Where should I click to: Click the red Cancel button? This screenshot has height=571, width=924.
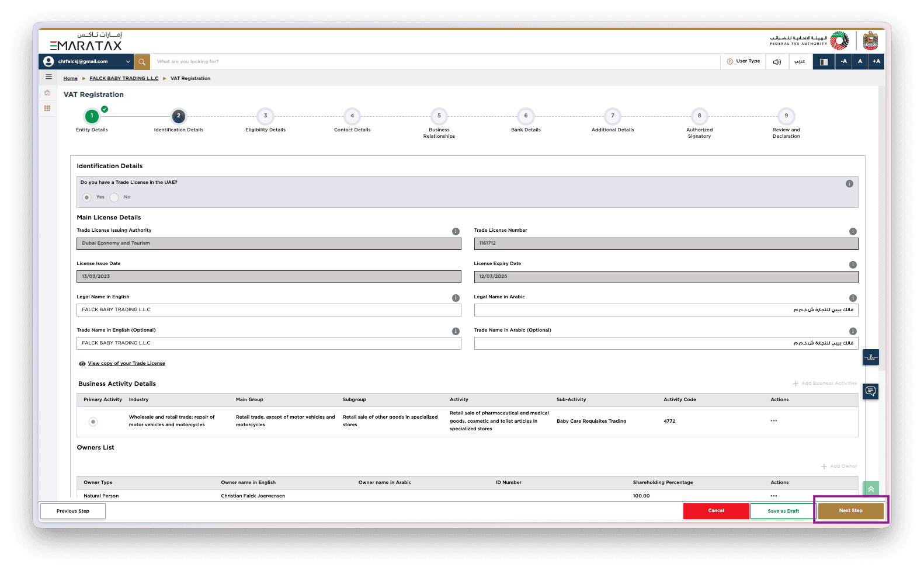click(716, 511)
